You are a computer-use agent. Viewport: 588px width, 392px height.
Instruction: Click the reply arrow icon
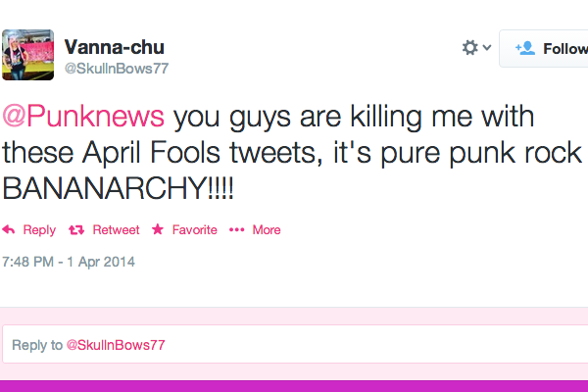(x=9, y=230)
